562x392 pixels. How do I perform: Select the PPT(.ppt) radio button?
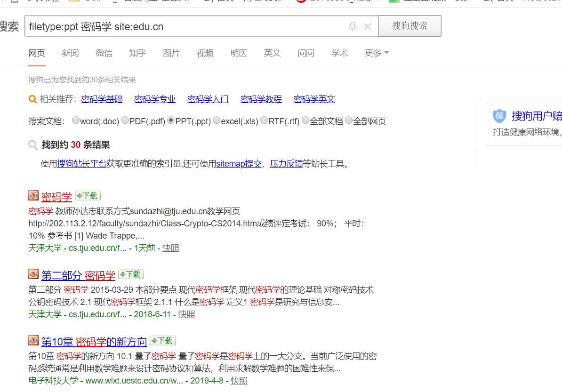(x=171, y=120)
